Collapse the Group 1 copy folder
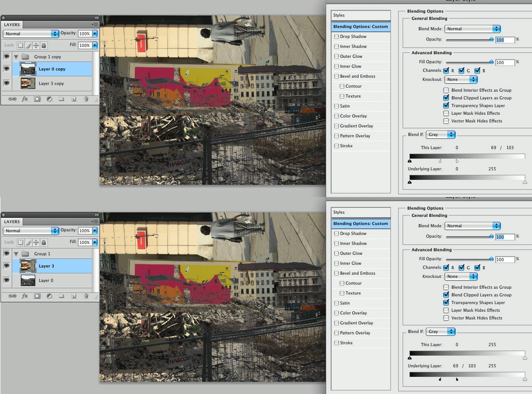 tap(16, 57)
